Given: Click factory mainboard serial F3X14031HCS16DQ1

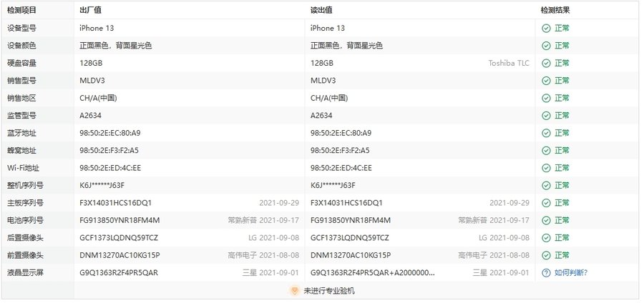Looking at the screenshot, I should [x=116, y=203].
